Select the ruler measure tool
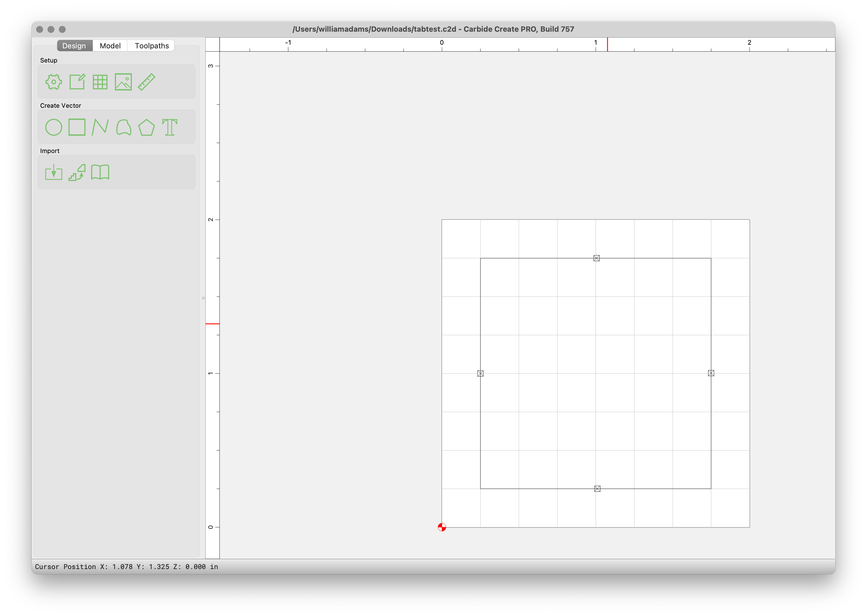The image size is (867, 616). 147,82
